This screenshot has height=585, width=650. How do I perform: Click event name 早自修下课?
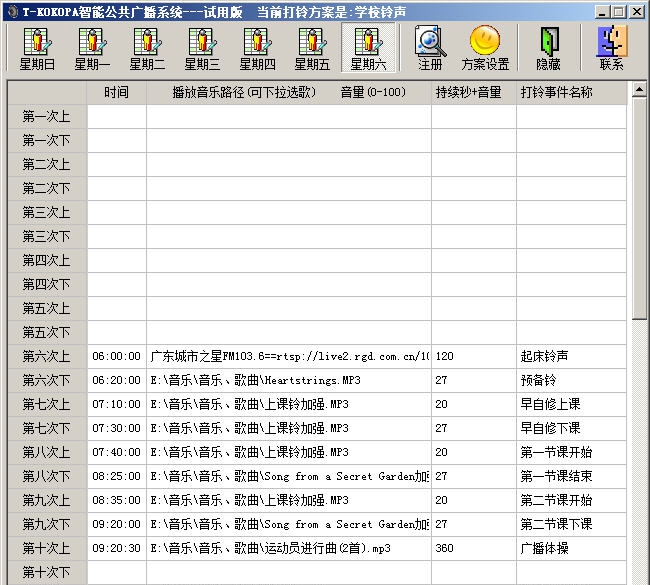(x=571, y=429)
